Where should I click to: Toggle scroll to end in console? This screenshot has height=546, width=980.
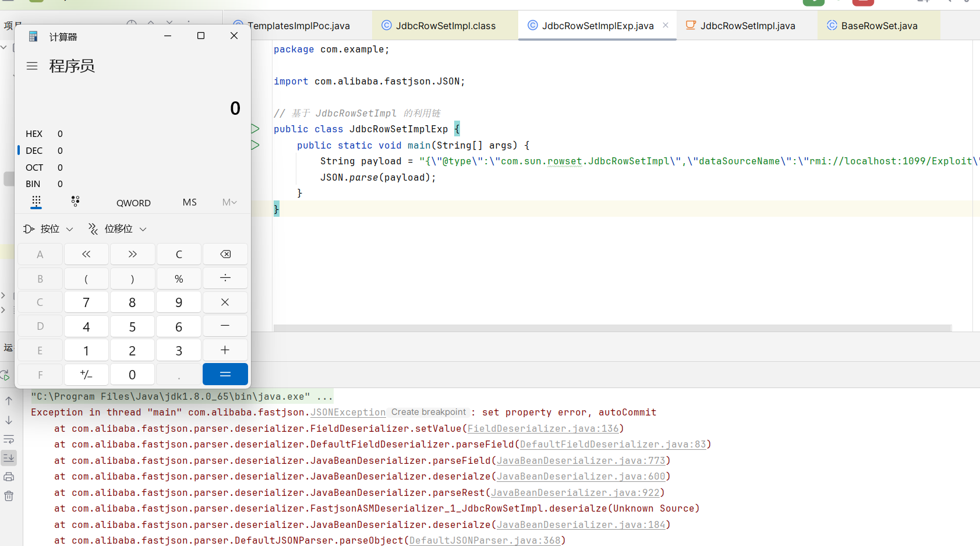click(9, 458)
